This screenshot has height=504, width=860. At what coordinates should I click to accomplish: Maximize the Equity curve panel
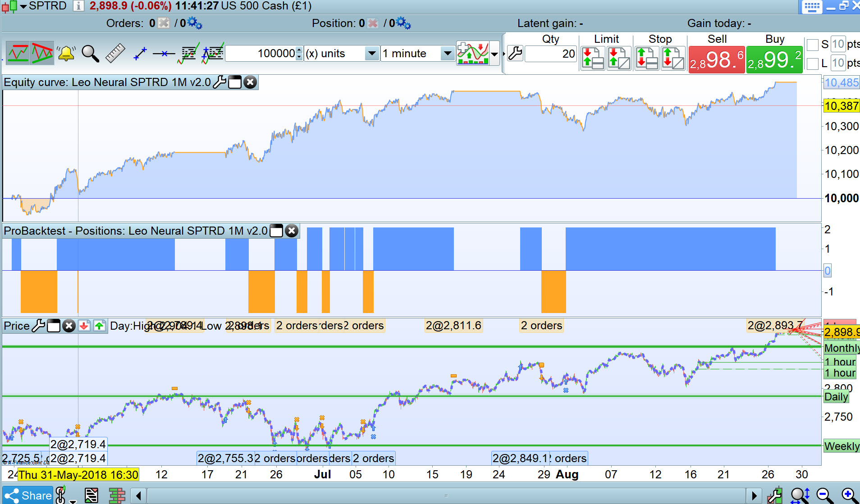click(x=235, y=82)
